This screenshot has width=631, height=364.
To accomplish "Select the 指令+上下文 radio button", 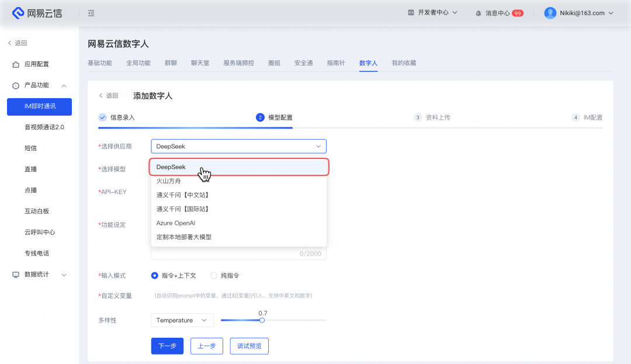I will [154, 275].
